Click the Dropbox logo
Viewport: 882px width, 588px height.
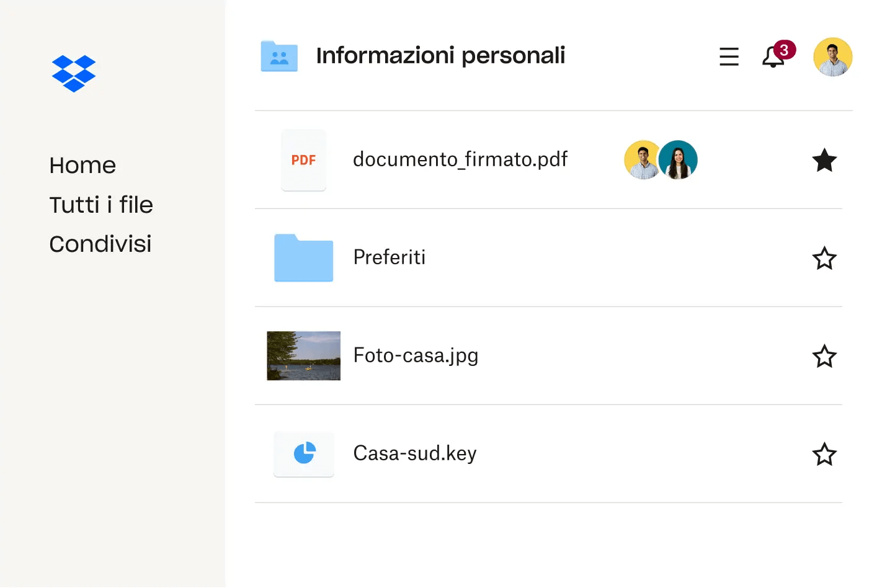tap(74, 73)
